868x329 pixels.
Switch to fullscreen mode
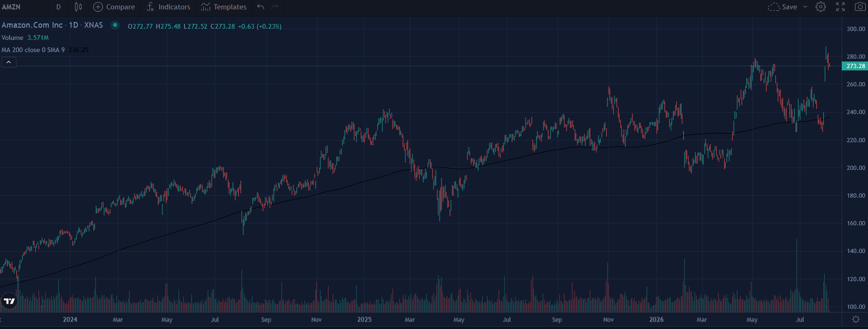click(x=840, y=7)
